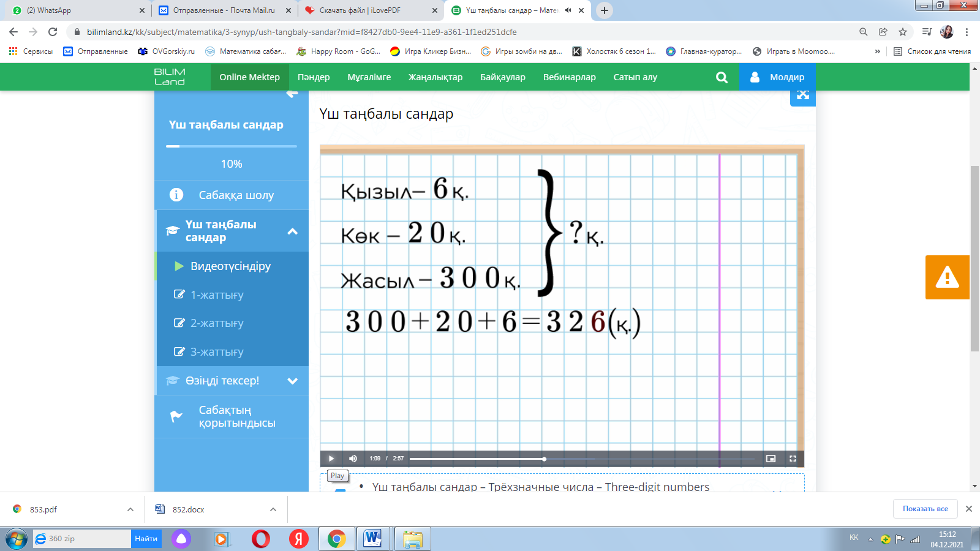Open Молдир user profile
Viewport: 980px width, 551px height.
777,77
